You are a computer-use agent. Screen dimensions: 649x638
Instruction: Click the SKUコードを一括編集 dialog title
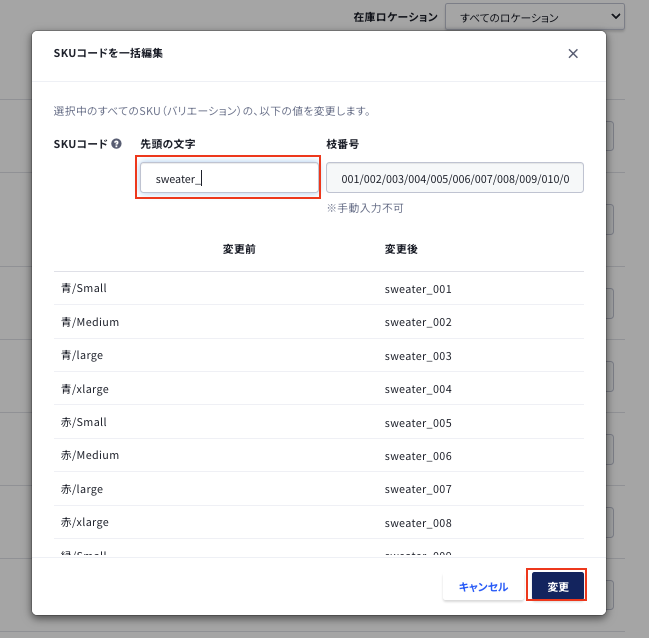108,53
